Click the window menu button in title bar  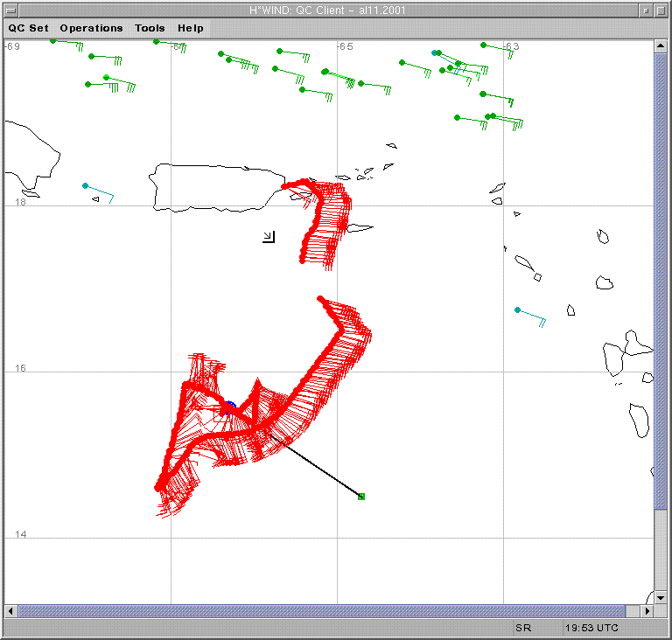[9, 10]
